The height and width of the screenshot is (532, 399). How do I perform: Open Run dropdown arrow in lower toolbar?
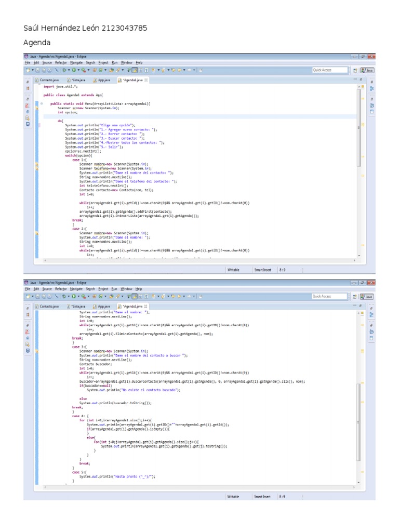click(78, 296)
